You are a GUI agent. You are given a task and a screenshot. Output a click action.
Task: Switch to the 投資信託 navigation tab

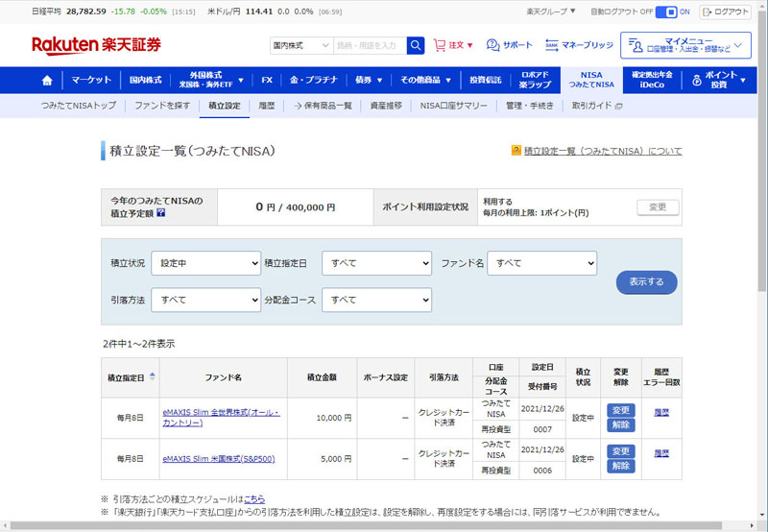coord(485,80)
